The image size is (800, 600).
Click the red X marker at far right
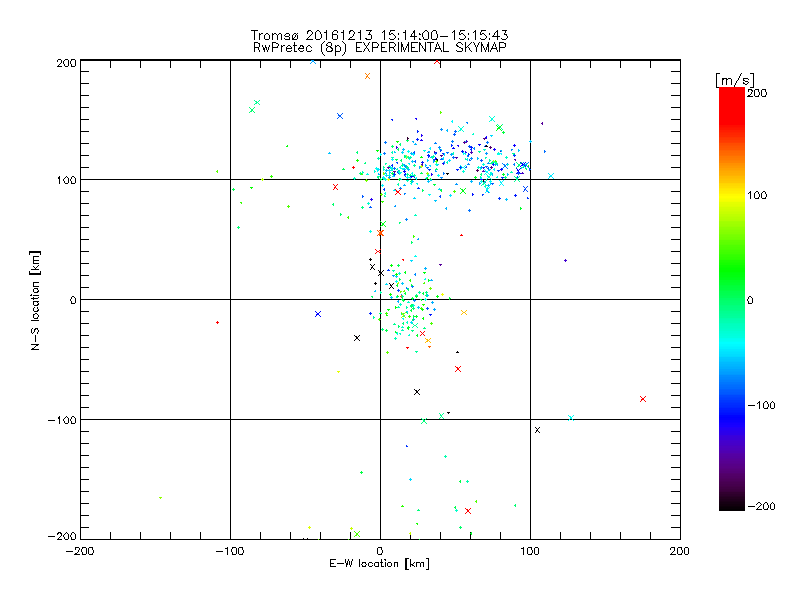pos(643,399)
